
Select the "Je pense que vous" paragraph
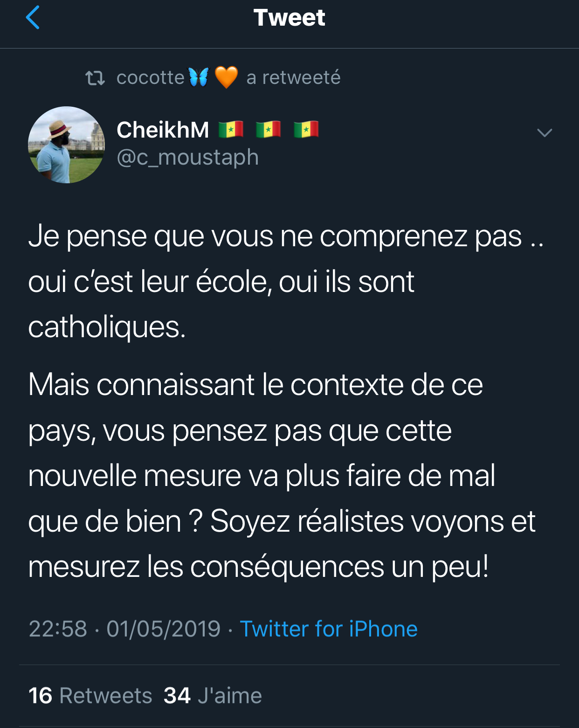point(280,281)
